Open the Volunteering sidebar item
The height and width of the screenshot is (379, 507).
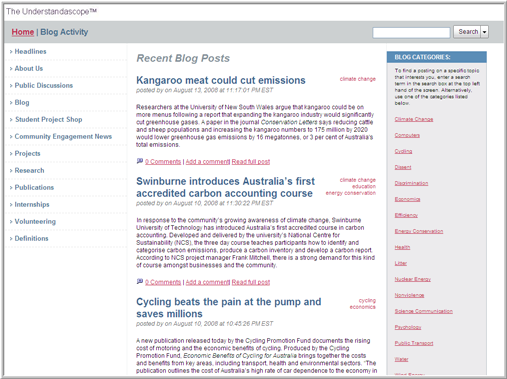(x=35, y=221)
